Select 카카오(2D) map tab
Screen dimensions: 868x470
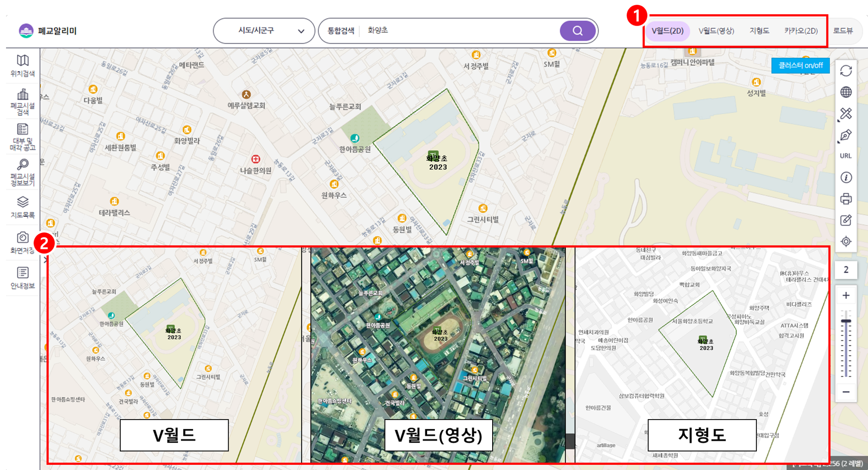pyautogui.click(x=801, y=31)
